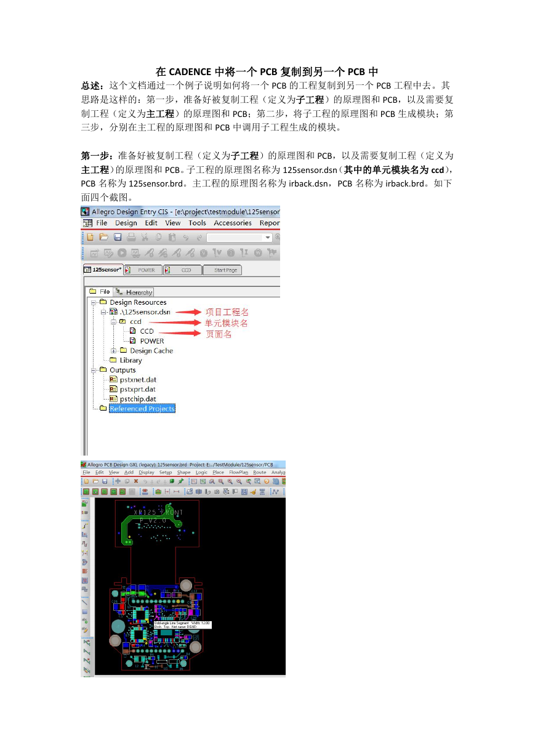
Task: Collapse the .\125sensor.dsn tree node
Action: (103, 312)
